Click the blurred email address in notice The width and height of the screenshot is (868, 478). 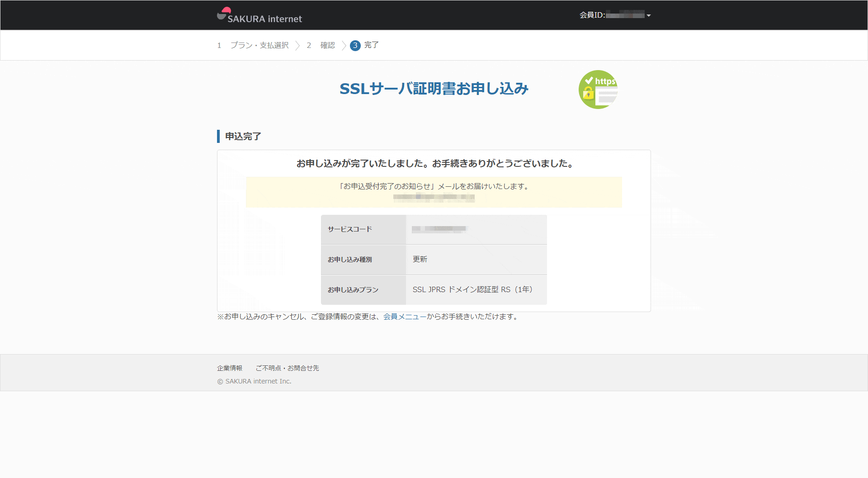434,197
